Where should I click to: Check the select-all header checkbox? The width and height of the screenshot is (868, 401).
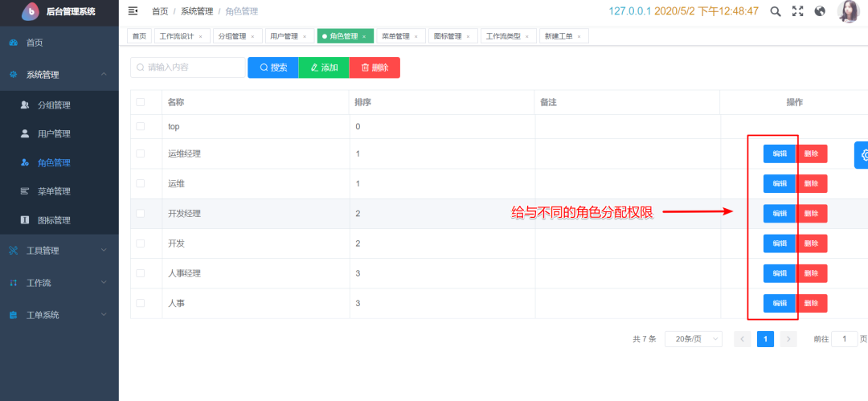[141, 102]
